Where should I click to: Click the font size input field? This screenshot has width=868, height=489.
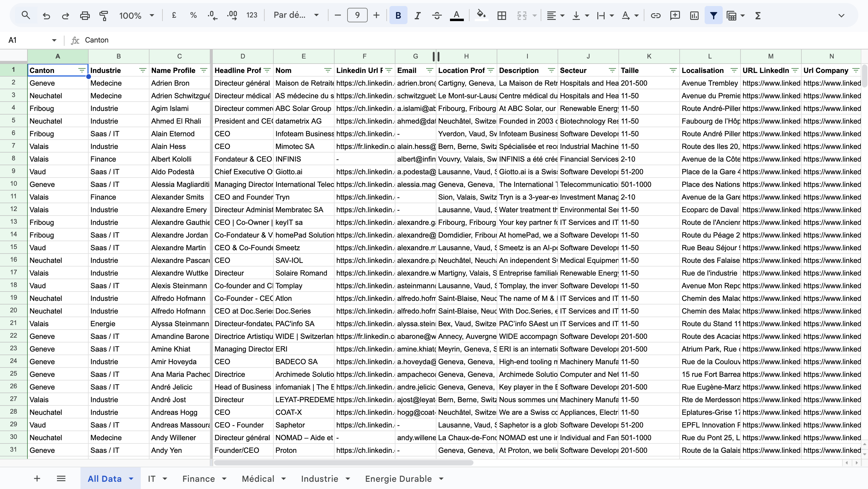tap(357, 15)
